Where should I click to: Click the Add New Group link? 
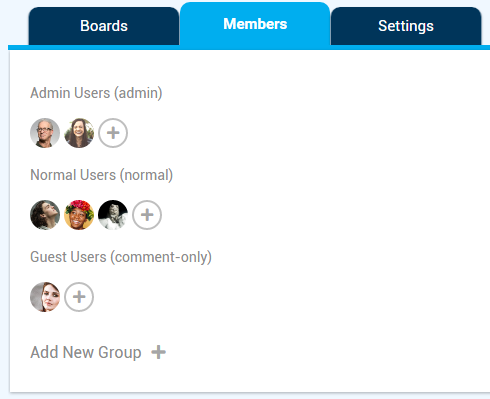point(86,352)
